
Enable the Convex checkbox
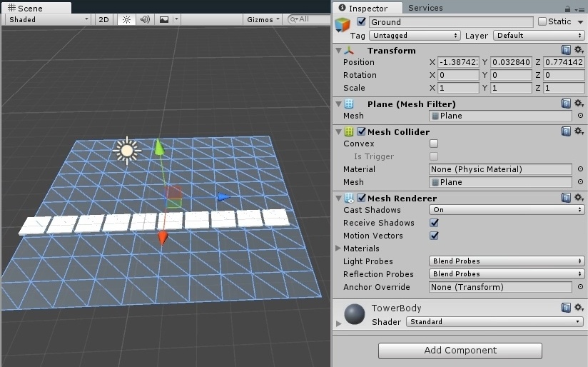[434, 144]
